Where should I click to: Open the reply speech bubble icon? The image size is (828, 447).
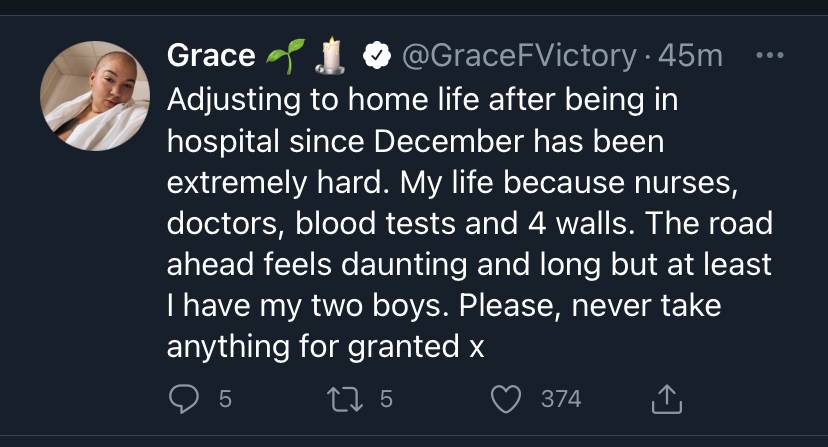point(184,399)
